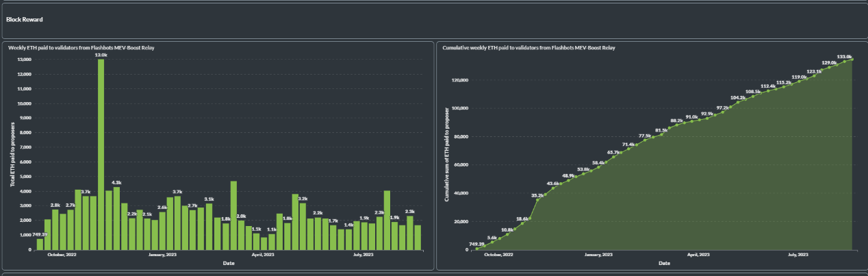Viewport: 868px width, 276px height.
Task: Select the 104.2k data point
Action: [x=737, y=103]
